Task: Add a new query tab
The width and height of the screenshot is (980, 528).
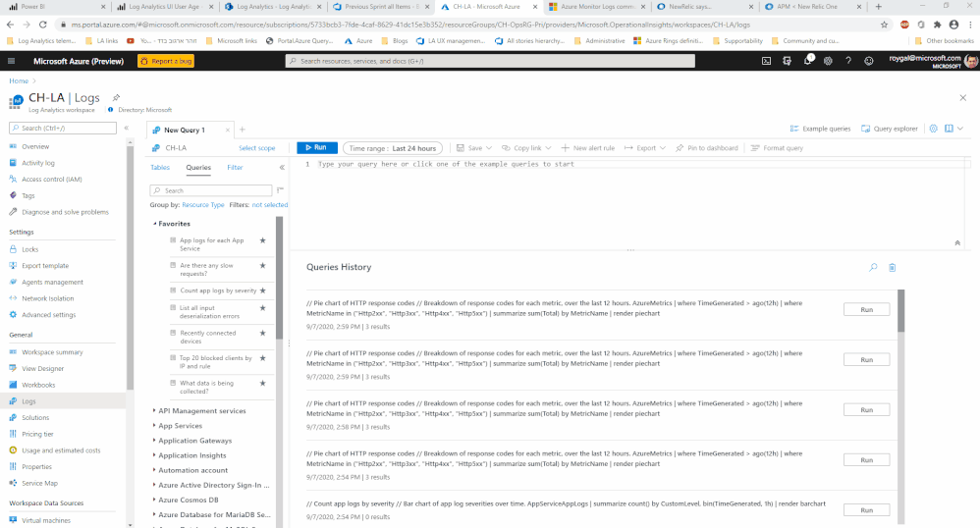Action: pos(243,130)
